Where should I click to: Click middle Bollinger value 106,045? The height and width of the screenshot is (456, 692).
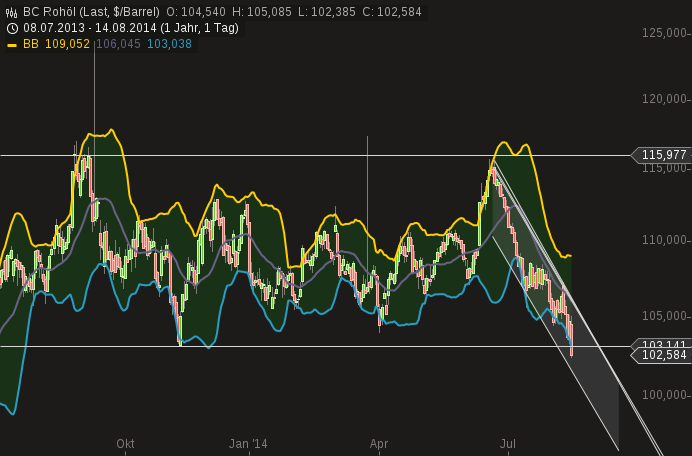tap(118, 44)
